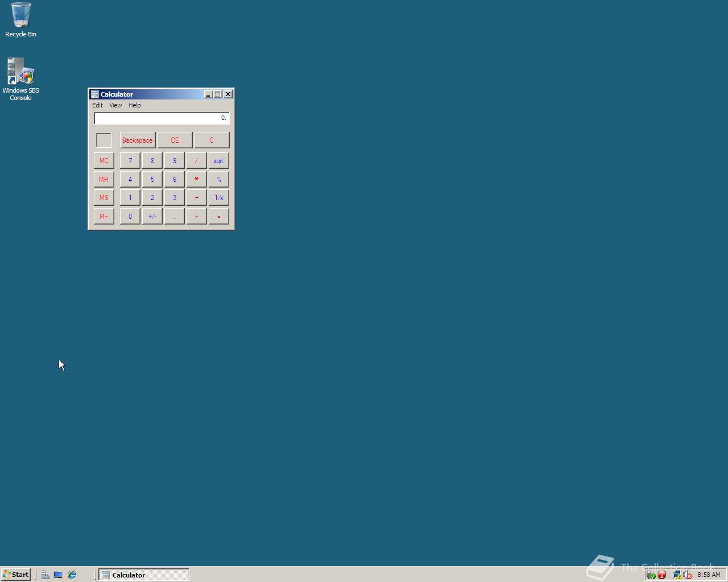Click the MS memory store button

(104, 198)
